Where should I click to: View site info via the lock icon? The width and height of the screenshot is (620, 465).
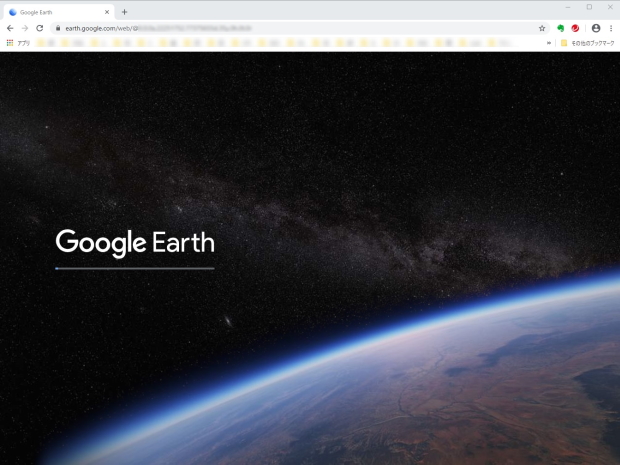58,28
